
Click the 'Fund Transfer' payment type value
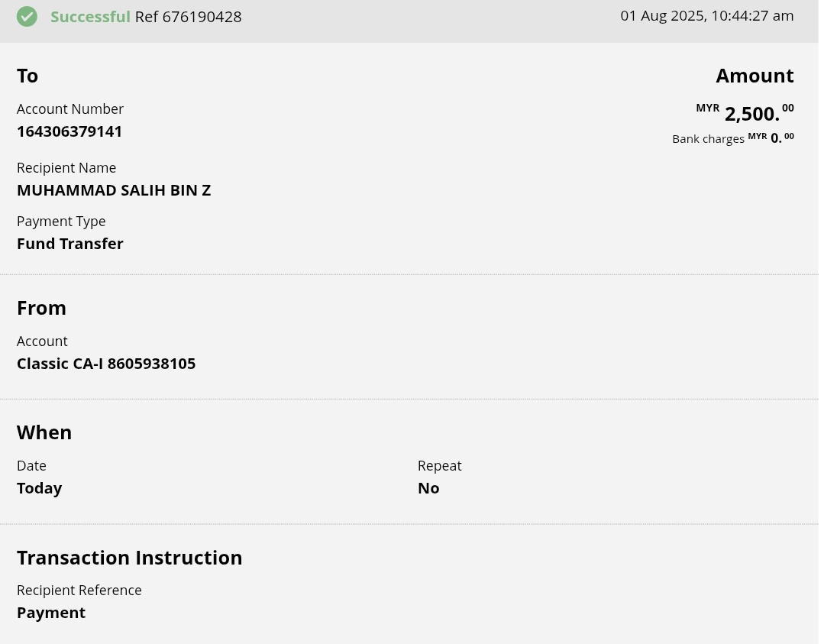[x=70, y=244]
